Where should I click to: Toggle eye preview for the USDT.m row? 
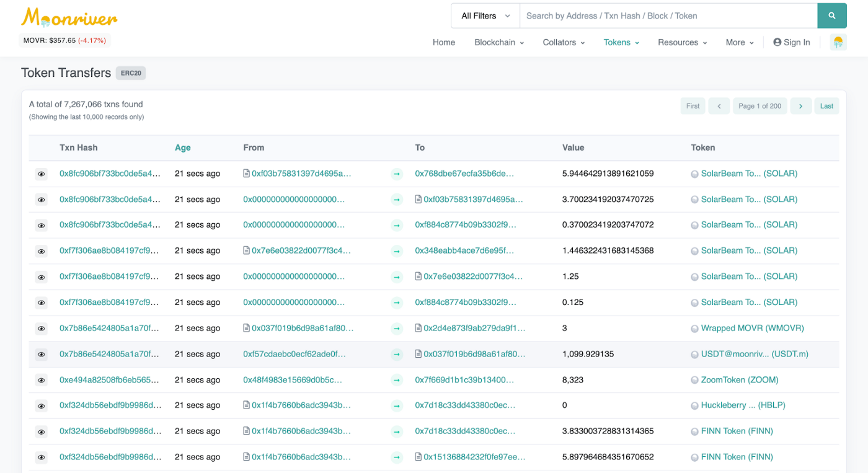[42, 355]
